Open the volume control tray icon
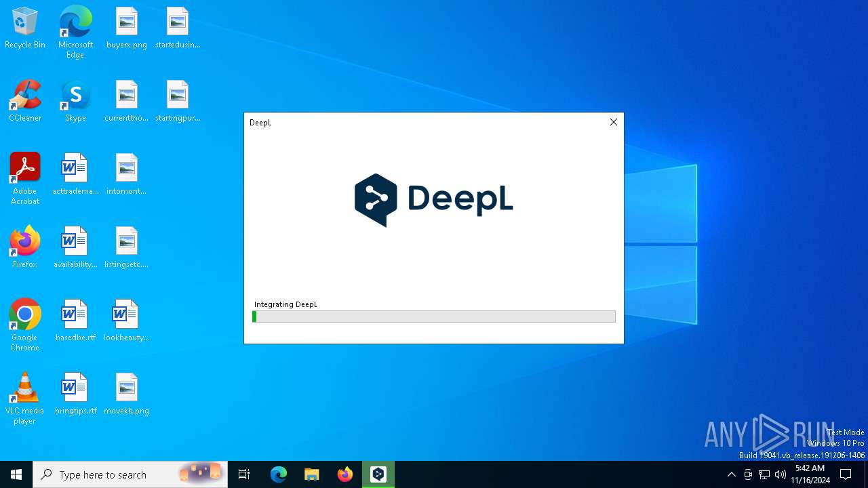Image resolution: width=868 pixels, height=488 pixels. click(781, 474)
